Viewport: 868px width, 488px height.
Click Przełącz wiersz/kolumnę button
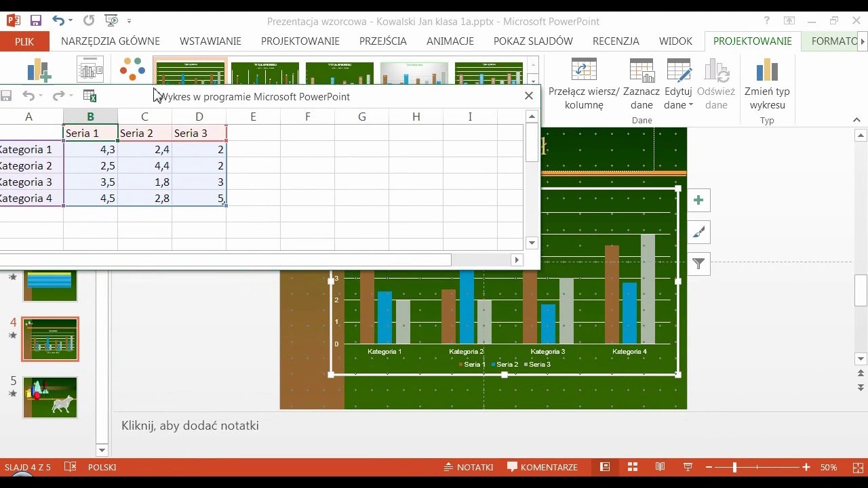[584, 85]
